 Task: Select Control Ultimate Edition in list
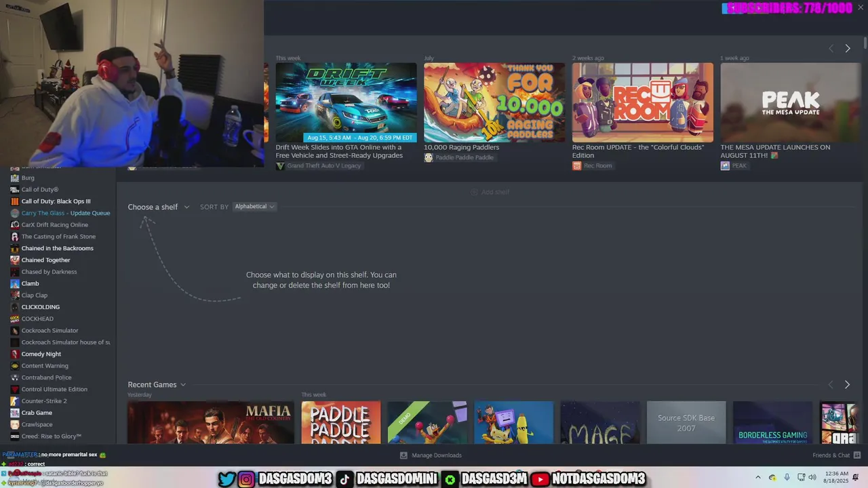pos(54,389)
